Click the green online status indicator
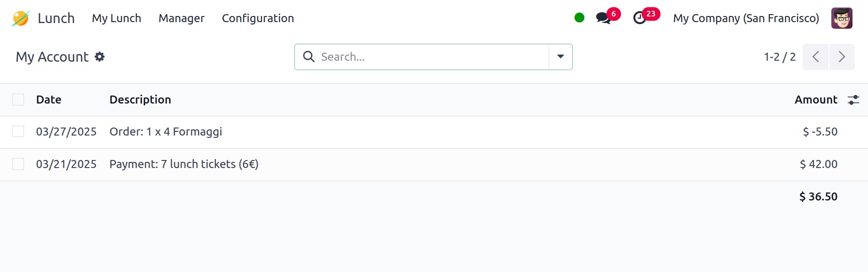Screen dimensions: 868x272 (579, 18)
